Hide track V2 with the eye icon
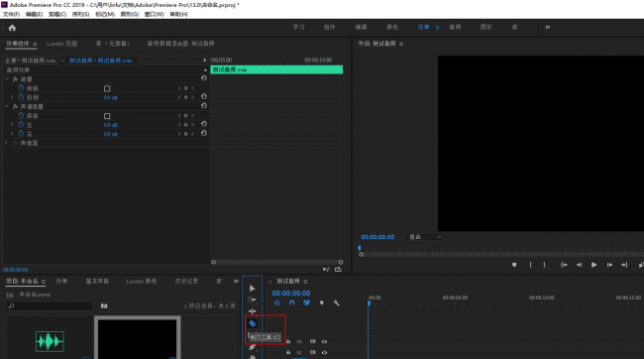 (324, 352)
